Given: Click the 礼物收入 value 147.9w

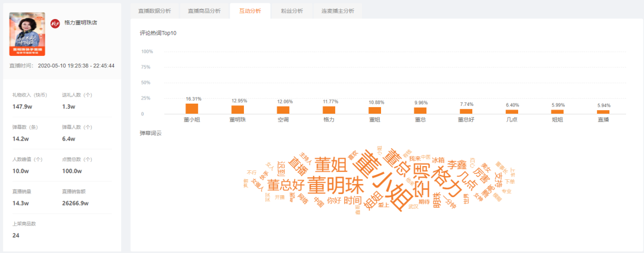Looking at the screenshot, I should coord(22,107).
